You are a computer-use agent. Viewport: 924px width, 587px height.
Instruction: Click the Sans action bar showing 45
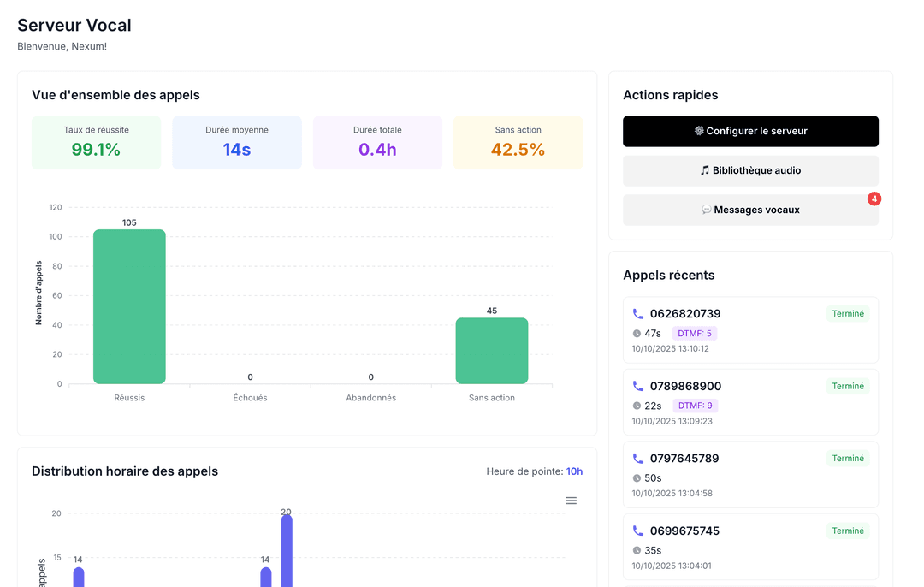point(491,351)
